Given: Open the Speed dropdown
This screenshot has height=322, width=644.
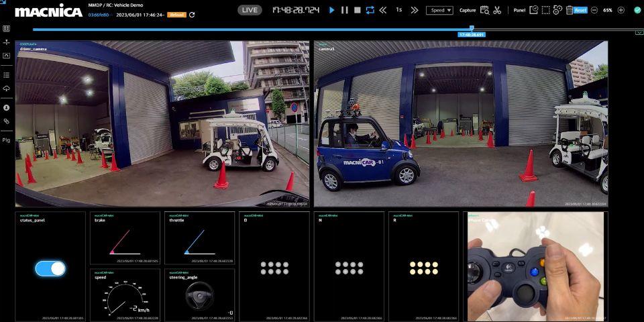Looking at the screenshot, I should coord(439,10).
